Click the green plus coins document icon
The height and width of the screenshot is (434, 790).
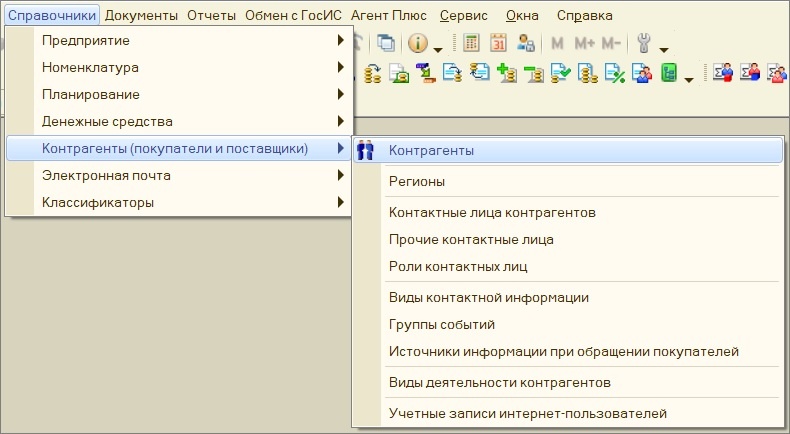tap(506, 73)
